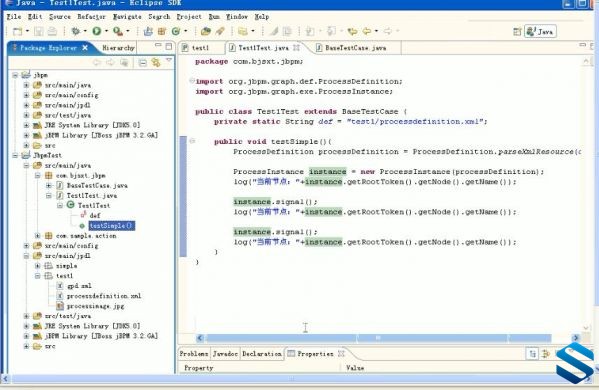Click Collapse All in Package Explorer
This screenshot has height=390, width=599.
142,63
